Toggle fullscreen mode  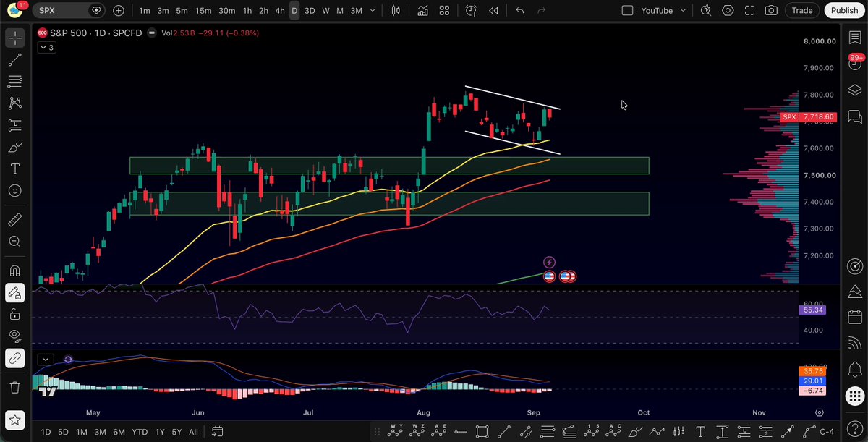pyautogui.click(x=750, y=11)
